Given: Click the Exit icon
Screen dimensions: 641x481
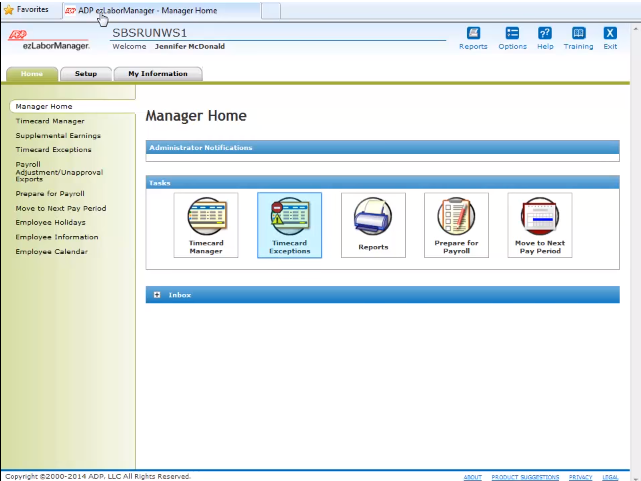Looking at the screenshot, I should (x=610, y=34).
